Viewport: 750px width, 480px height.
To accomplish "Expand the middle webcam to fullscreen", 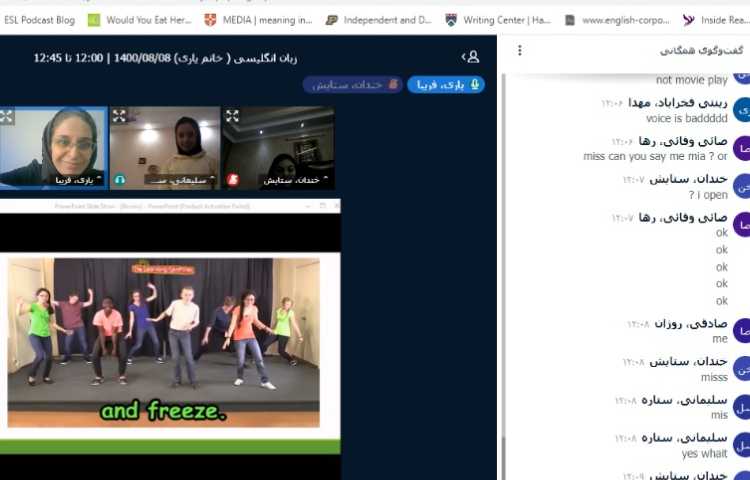I will click(119, 116).
